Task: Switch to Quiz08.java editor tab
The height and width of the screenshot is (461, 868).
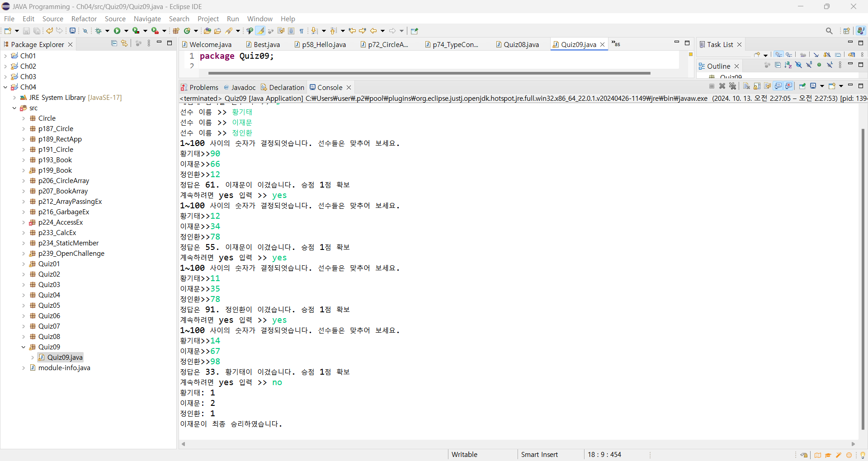Action: click(x=517, y=44)
